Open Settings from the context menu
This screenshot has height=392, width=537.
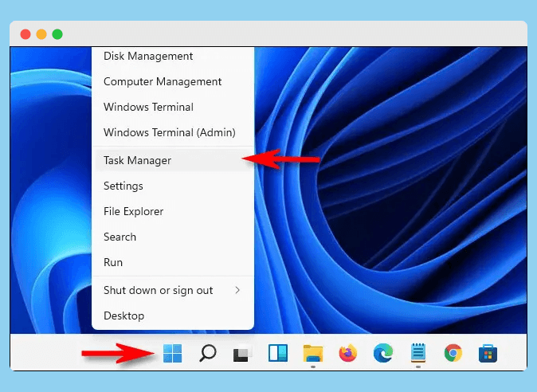point(123,186)
